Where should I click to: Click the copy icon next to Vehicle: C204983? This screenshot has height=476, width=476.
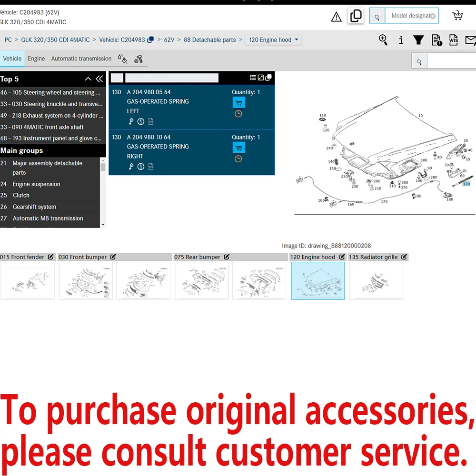(x=150, y=40)
